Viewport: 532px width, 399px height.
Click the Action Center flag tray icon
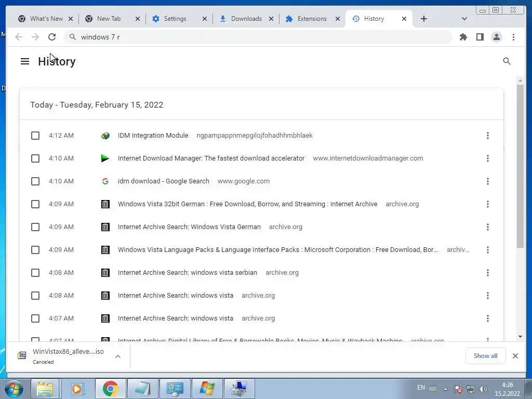[x=458, y=389]
